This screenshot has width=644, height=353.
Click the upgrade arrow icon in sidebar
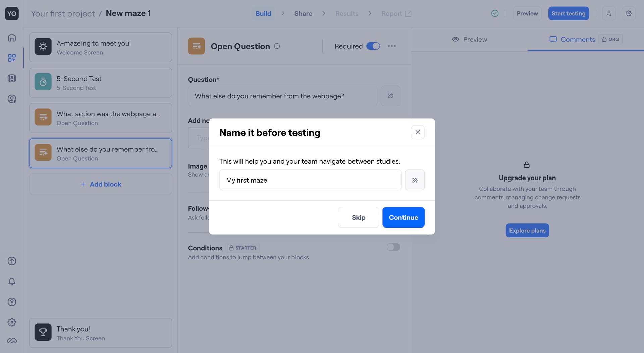coord(12,261)
